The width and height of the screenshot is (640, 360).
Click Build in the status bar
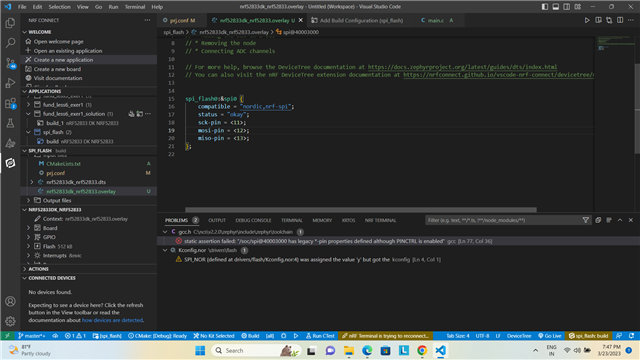250,336
